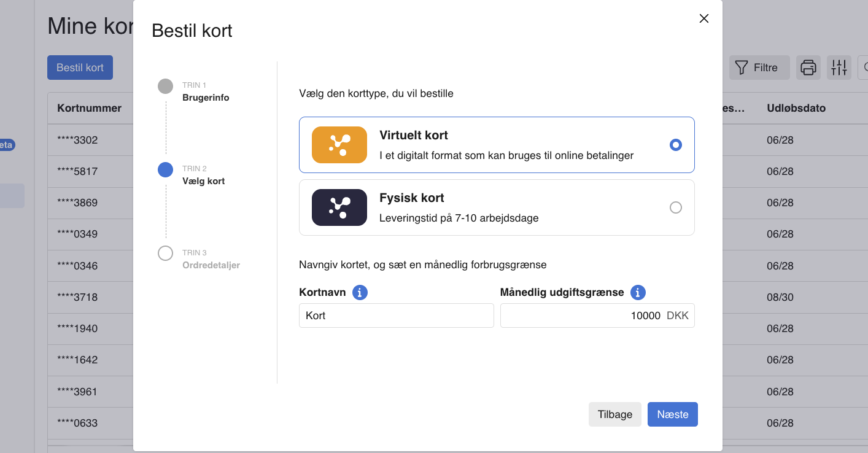Click the printer icon in toolbar
This screenshot has width=868, height=453.
[x=808, y=68]
